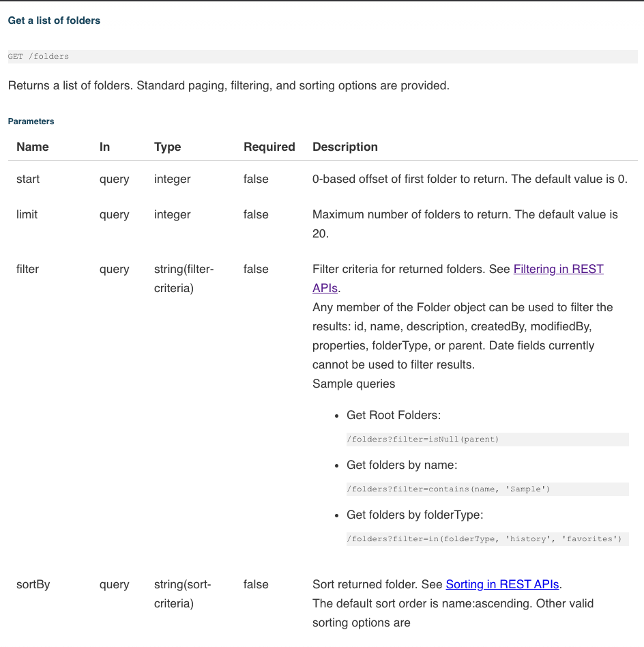Click the "limit" parameter name

[27, 214]
